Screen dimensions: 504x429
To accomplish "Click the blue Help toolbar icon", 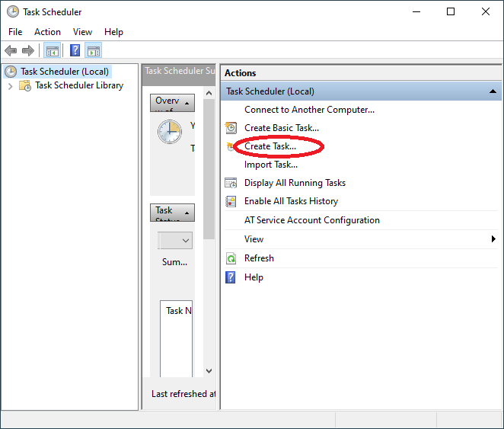I will coord(75,51).
